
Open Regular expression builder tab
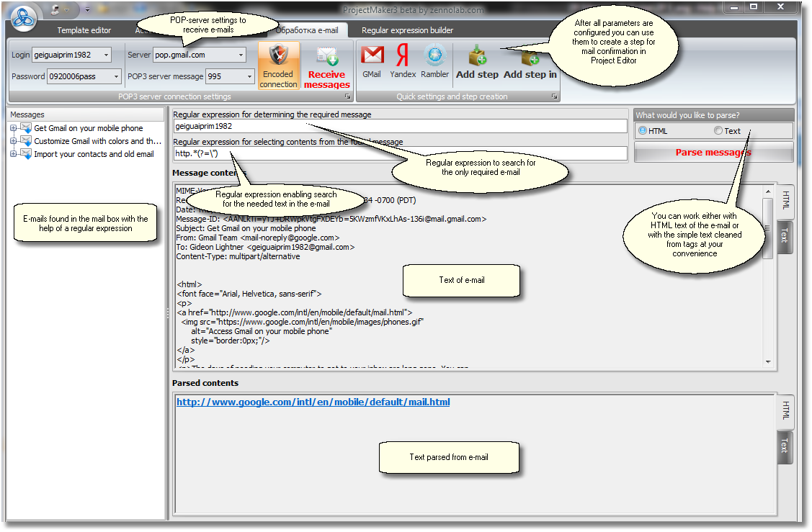(x=407, y=30)
